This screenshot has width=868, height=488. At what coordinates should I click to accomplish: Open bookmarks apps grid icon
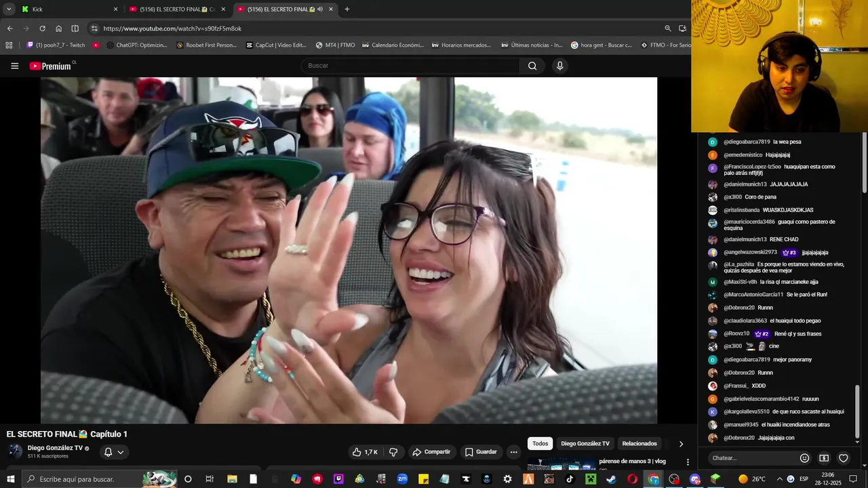tap(9, 45)
